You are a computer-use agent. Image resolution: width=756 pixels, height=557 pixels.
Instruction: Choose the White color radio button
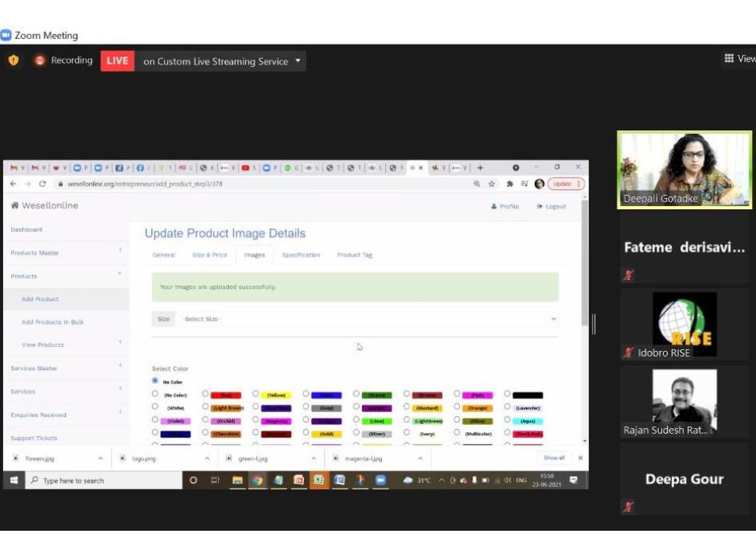click(154, 407)
